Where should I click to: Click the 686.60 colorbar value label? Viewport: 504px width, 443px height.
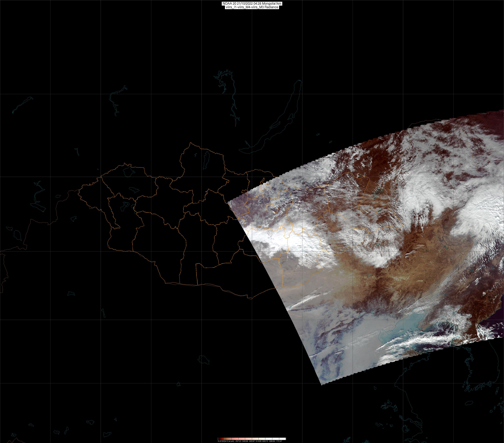[272, 441]
